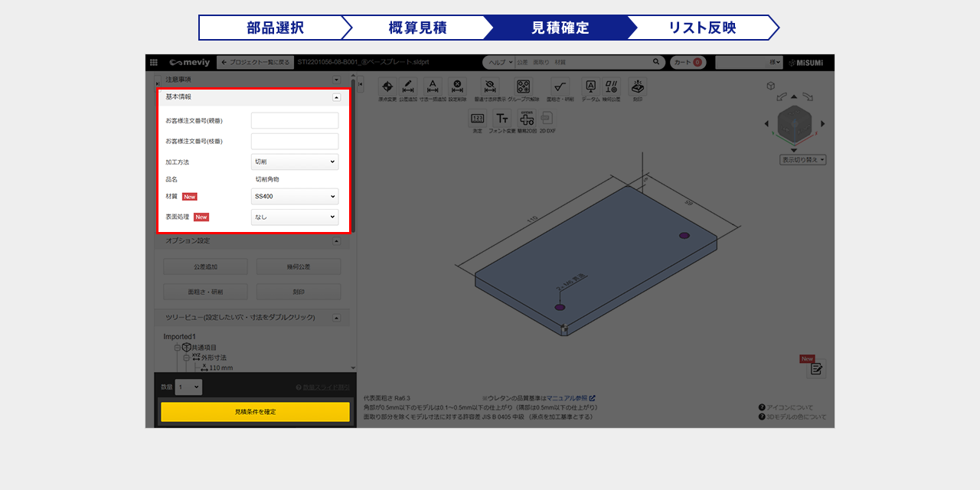
Task: Open the 面粗さ・研削 toolbar tool
Action: point(560,87)
